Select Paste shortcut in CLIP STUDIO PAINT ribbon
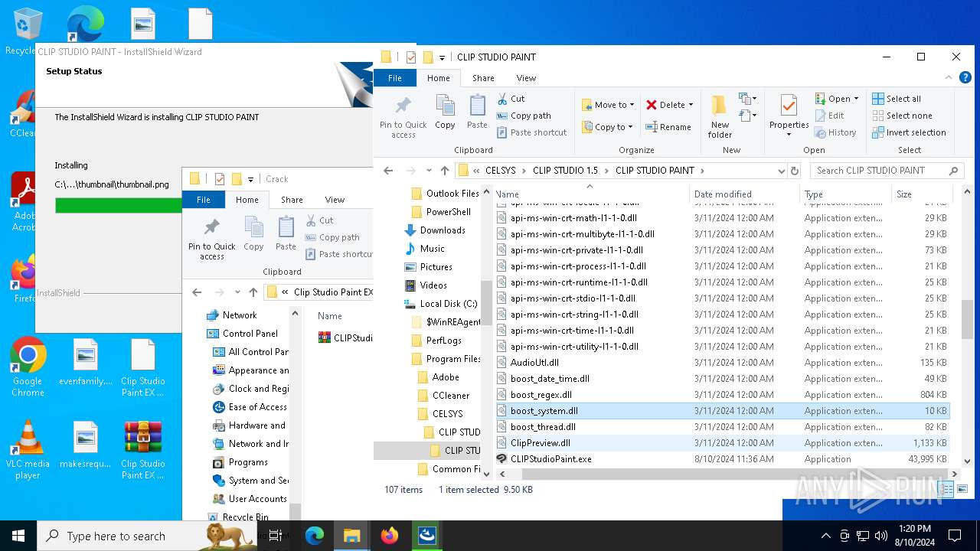980x551 pixels. pyautogui.click(x=531, y=132)
